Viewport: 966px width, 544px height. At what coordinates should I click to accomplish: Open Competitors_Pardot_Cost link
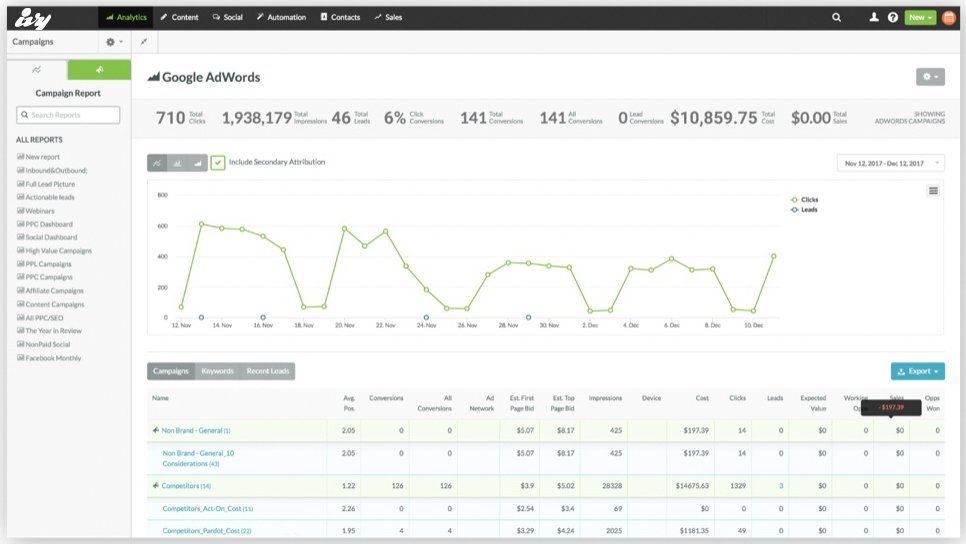click(207, 530)
